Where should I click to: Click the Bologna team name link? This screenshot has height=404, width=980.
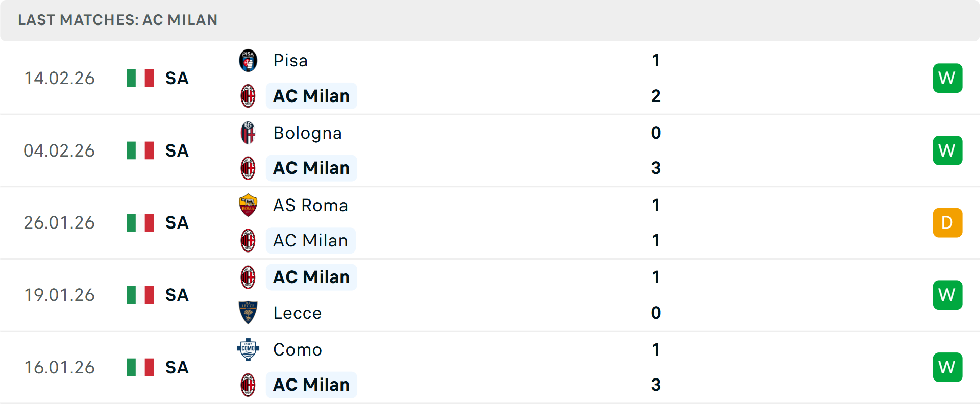tap(307, 133)
